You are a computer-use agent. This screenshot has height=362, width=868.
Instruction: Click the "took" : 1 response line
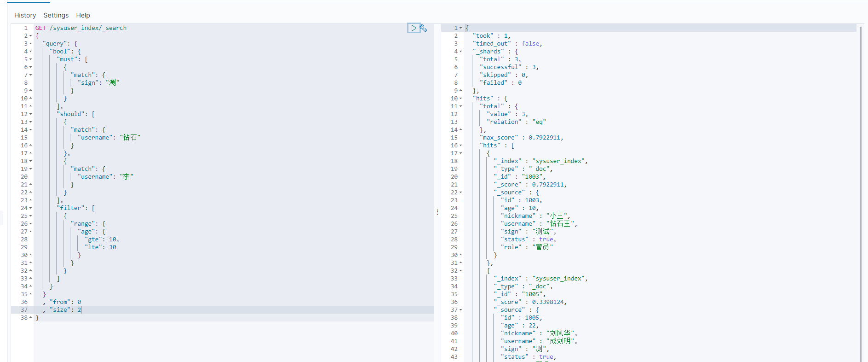pyautogui.click(x=492, y=36)
